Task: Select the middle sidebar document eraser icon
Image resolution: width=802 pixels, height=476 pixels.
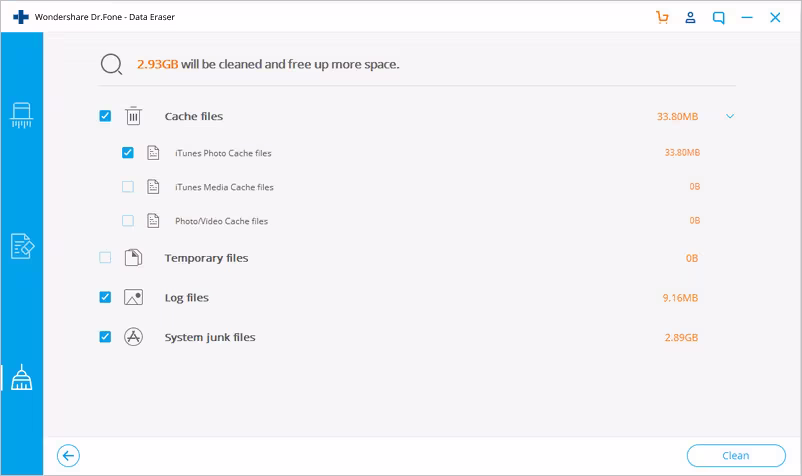Action: pyautogui.click(x=21, y=246)
